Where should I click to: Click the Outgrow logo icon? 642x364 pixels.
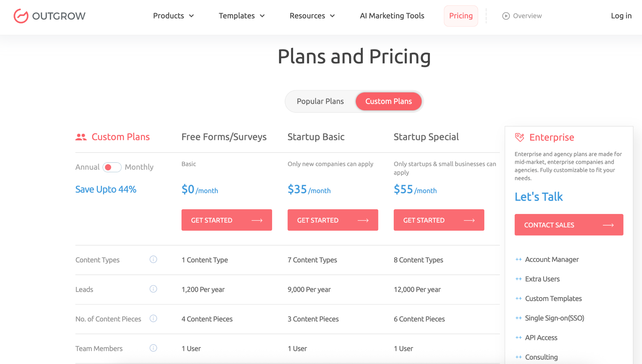click(x=21, y=16)
